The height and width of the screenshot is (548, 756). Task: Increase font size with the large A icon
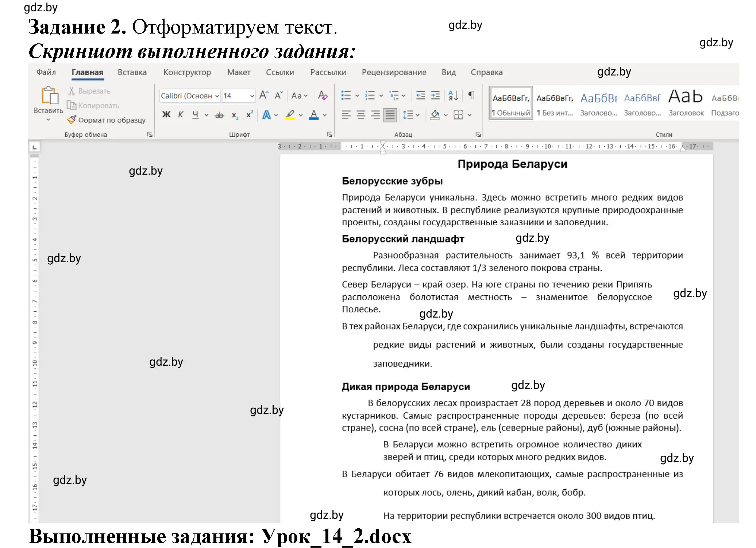[x=264, y=96]
